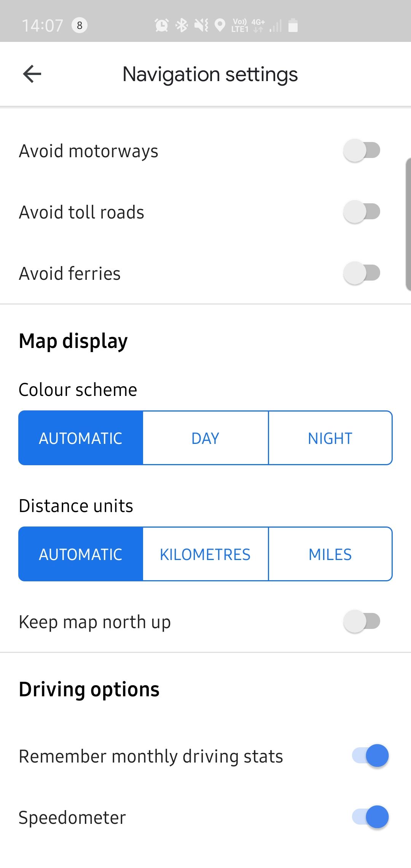The height and width of the screenshot is (868, 411).
Task: Tap the back arrow icon
Action: click(32, 74)
